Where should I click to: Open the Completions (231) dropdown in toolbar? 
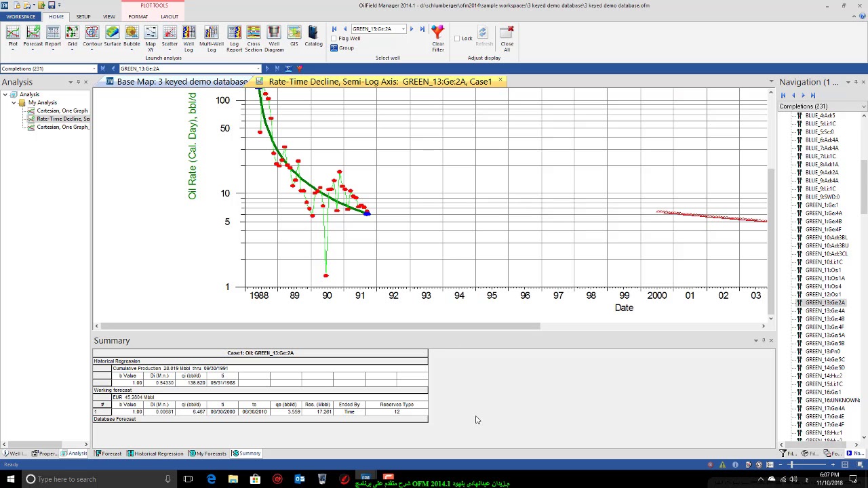click(x=94, y=68)
